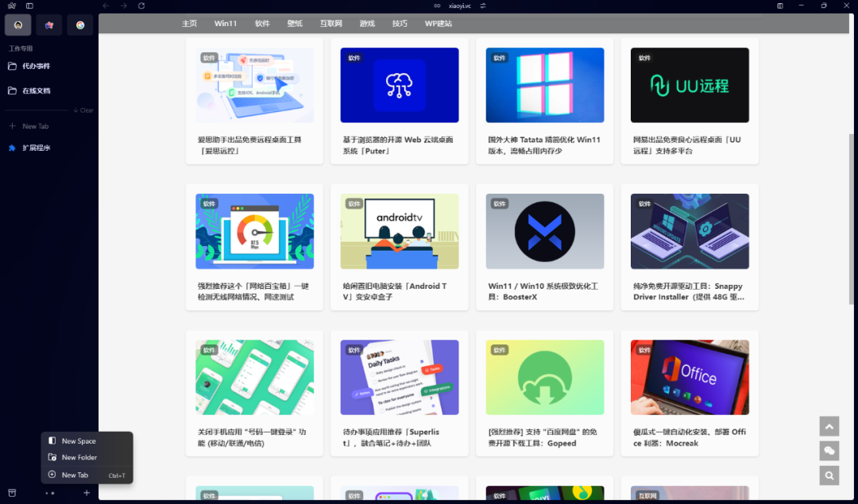Open the Arc logo menu
Screen dimensions: 858x504
pos(11,6)
